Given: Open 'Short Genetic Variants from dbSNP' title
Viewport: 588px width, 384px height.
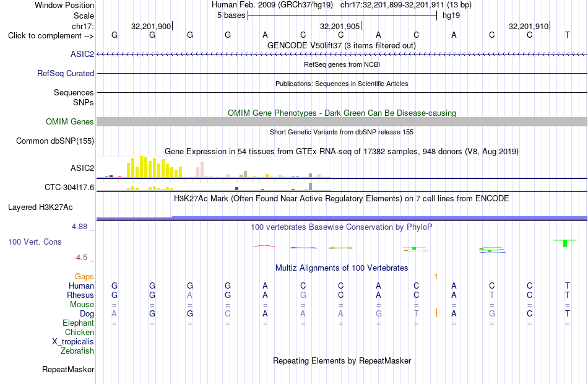Looking at the screenshot, I should [342, 132].
